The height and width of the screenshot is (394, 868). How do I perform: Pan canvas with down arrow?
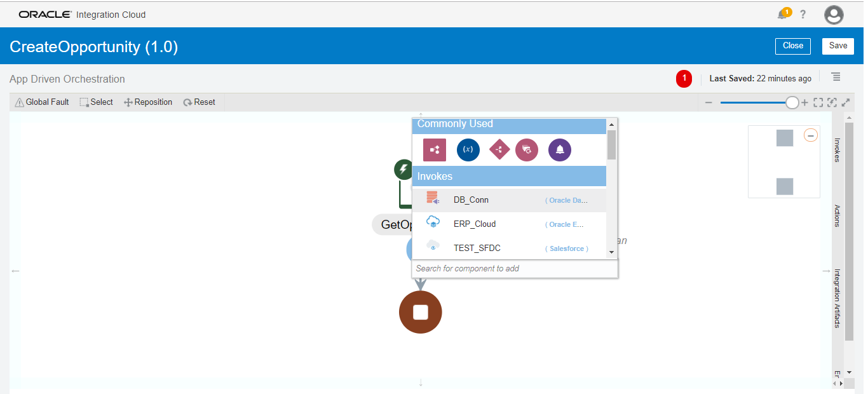(421, 383)
